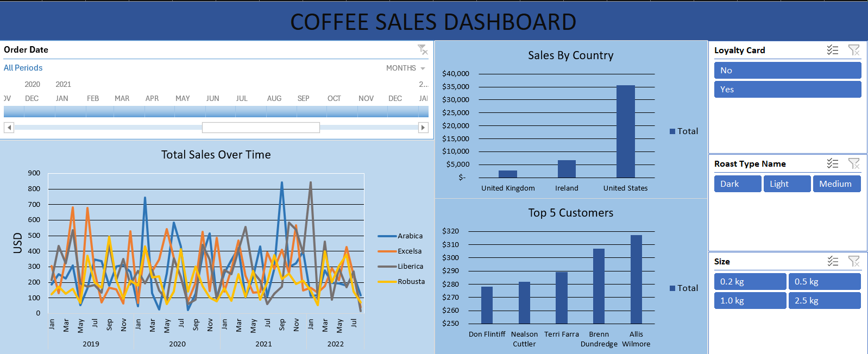Filter by 2.5 kg size
This screenshot has height=354, width=868.
click(824, 301)
